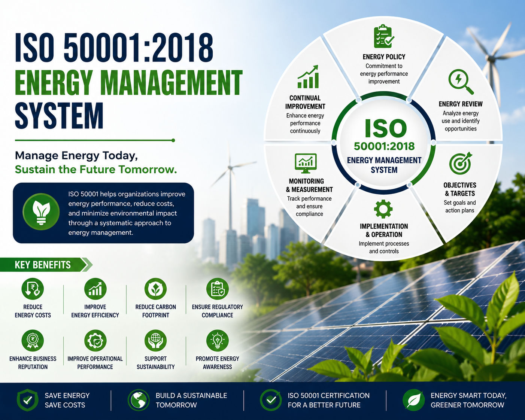Image resolution: width=525 pixels, height=420 pixels.
Task: Click 'Track performance and ensure compliance' text
Action: coord(309,206)
